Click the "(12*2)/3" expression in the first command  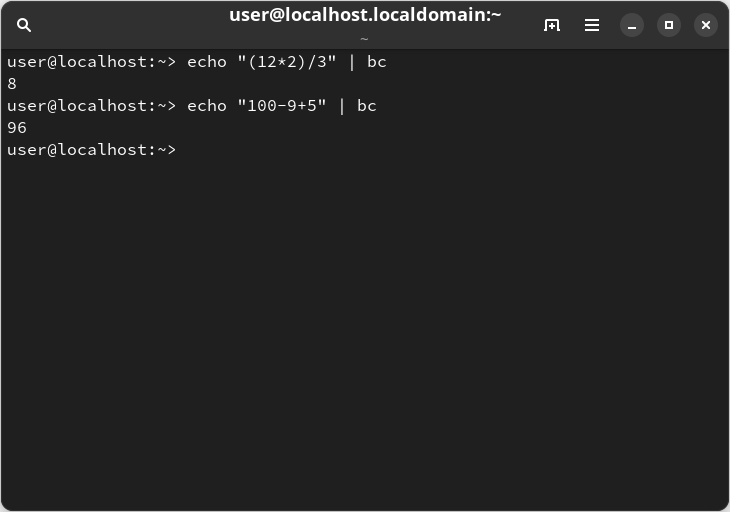pos(287,62)
